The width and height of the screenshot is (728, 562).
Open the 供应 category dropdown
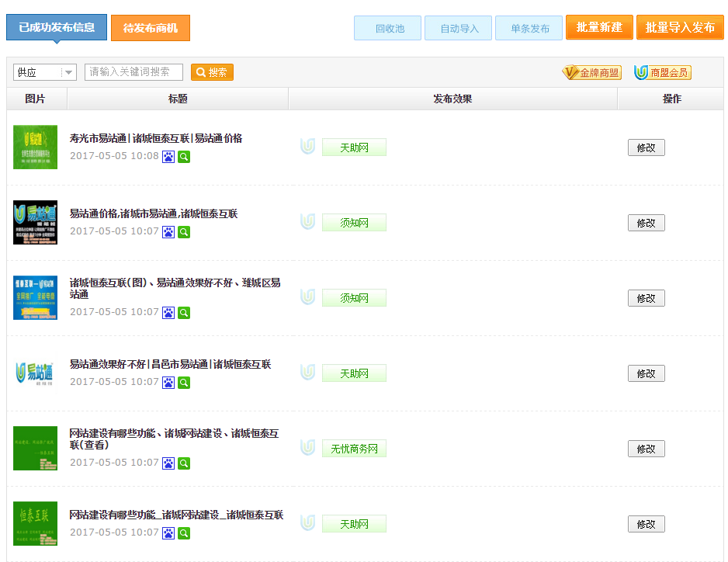coord(44,72)
